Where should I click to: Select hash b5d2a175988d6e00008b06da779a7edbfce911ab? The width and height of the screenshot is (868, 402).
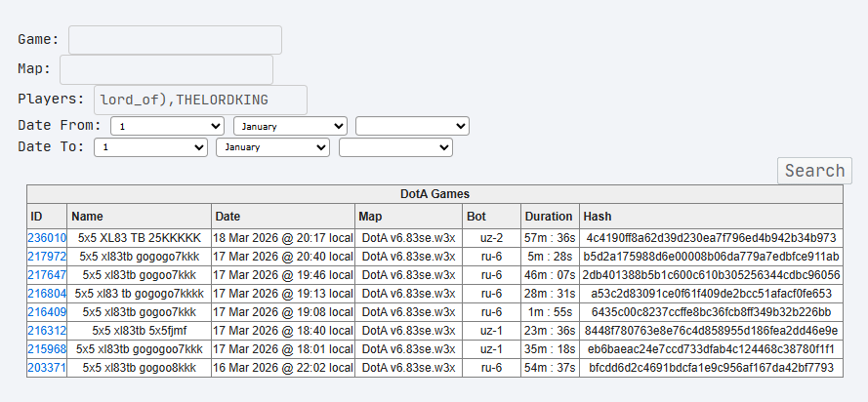pyautogui.click(x=712, y=257)
